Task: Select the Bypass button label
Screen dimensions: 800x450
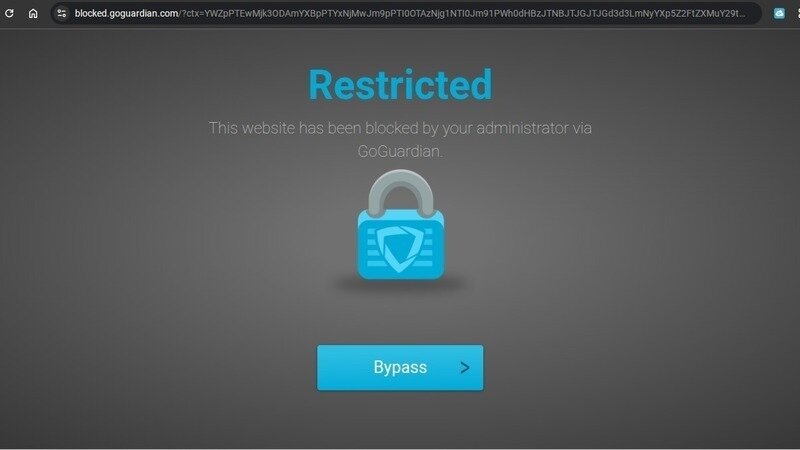Action: 400,367
